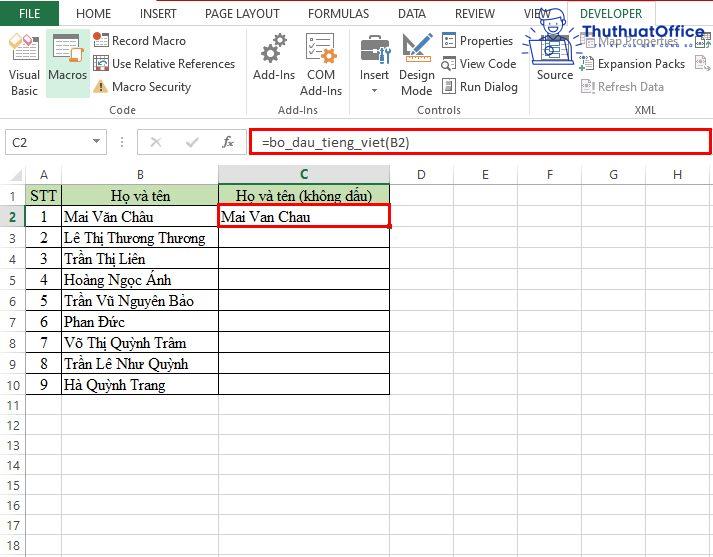Open control Properties
The height and width of the screenshot is (557, 713).
coord(477,40)
